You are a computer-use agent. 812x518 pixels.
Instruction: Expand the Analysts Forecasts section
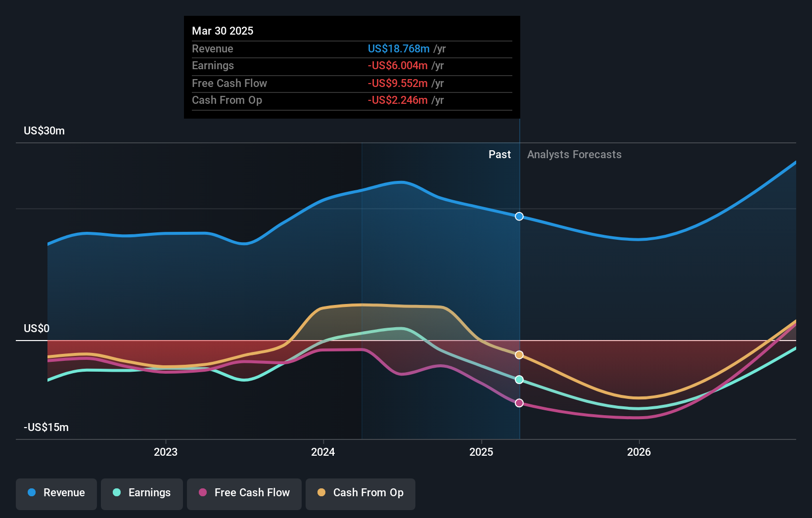(x=574, y=154)
